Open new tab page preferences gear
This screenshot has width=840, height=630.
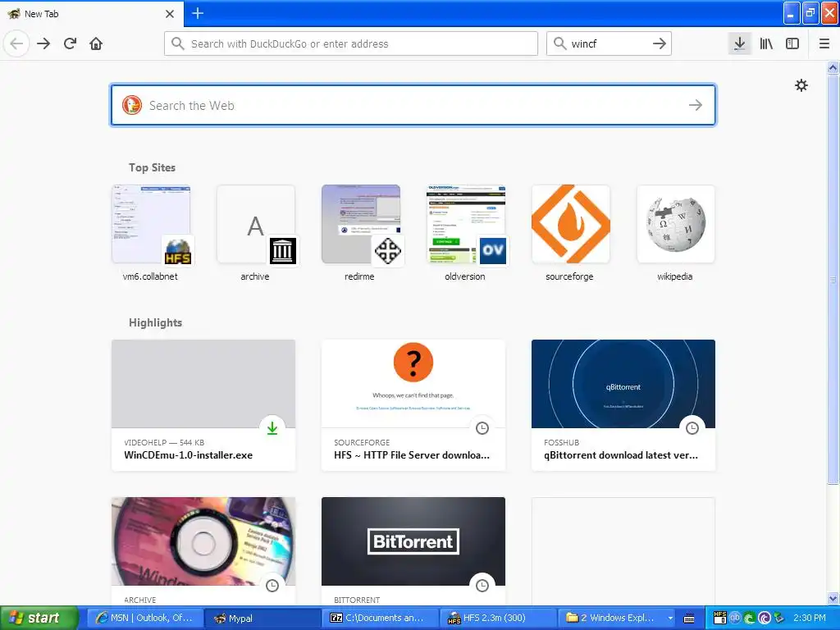801,85
